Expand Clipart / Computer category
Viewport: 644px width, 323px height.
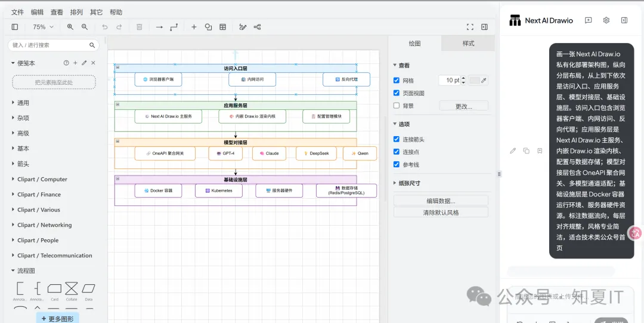39,179
